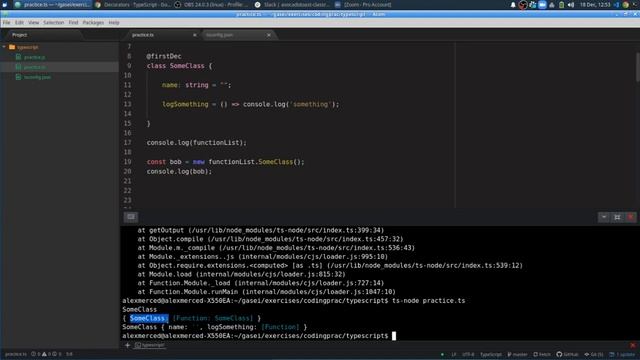
Task: Hide the terminal panel with down arrow
Action: click(x=604, y=217)
